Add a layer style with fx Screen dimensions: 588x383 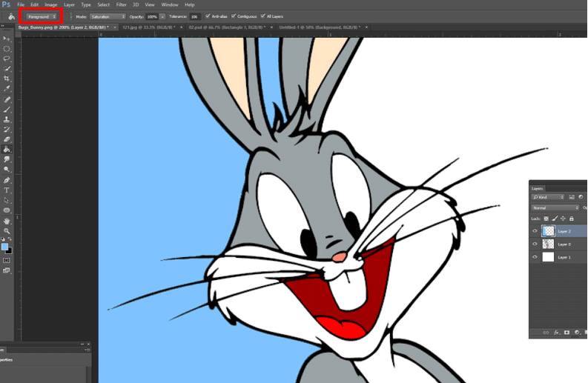click(557, 333)
